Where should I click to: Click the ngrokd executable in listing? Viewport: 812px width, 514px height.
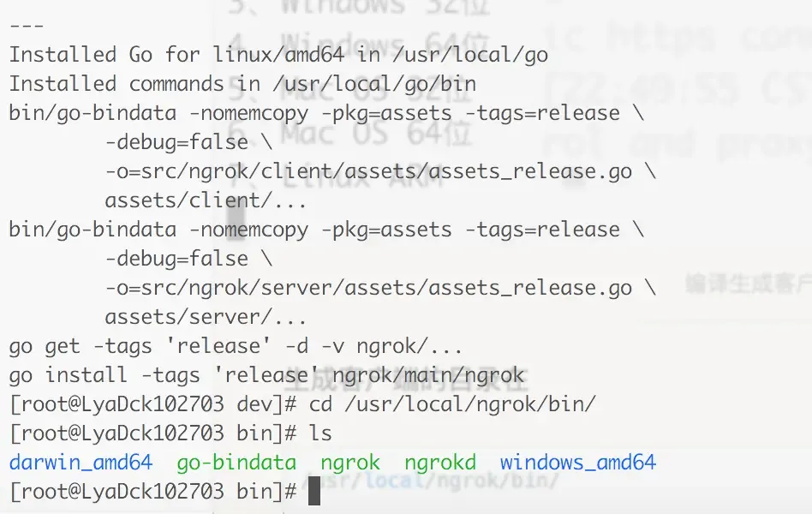(440, 463)
